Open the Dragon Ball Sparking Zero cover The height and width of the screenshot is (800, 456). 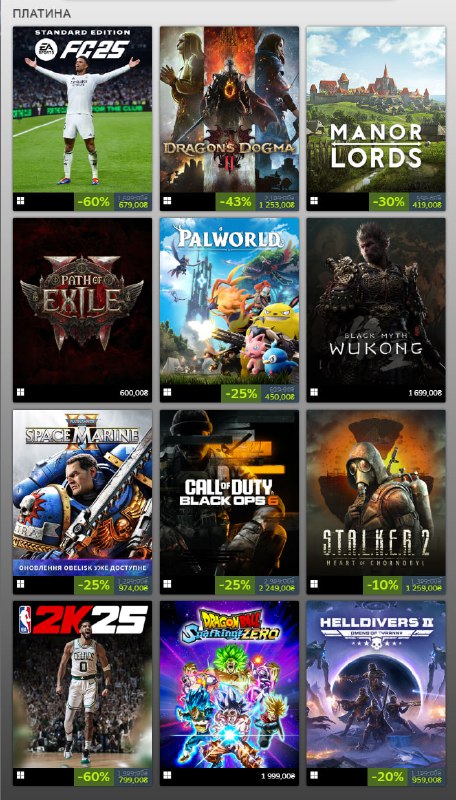click(230, 684)
